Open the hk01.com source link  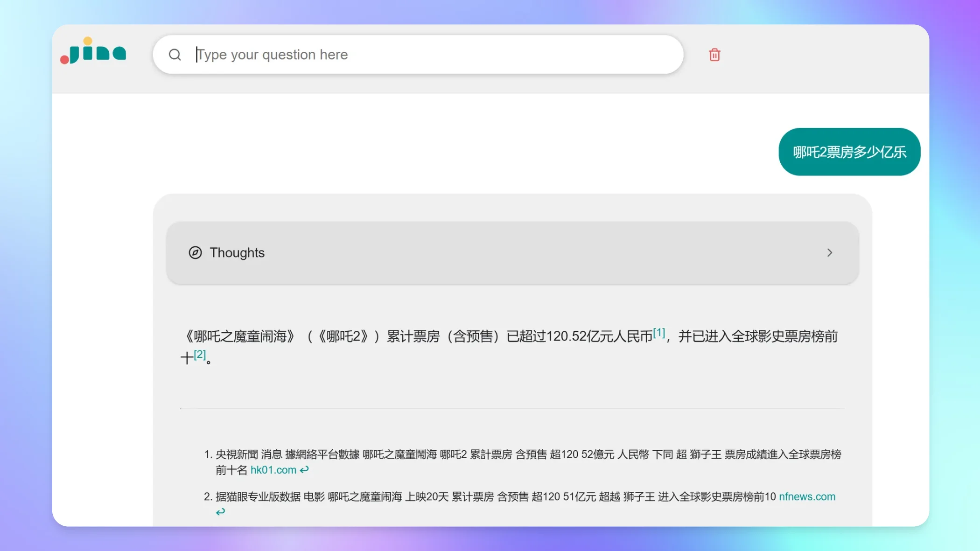pyautogui.click(x=272, y=470)
